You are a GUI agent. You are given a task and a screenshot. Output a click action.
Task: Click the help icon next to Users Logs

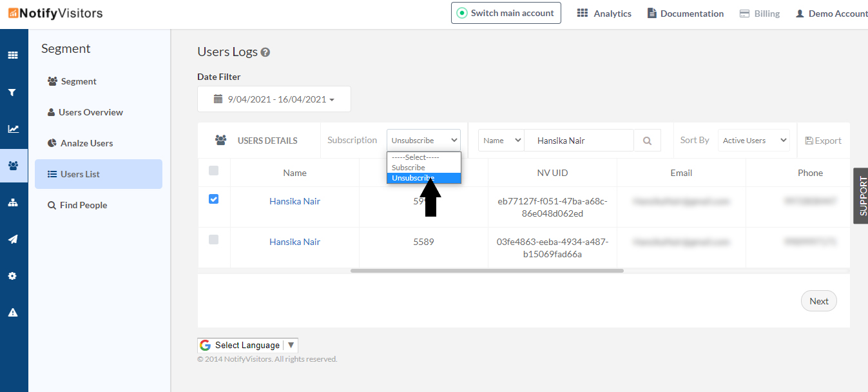[265, 53]
